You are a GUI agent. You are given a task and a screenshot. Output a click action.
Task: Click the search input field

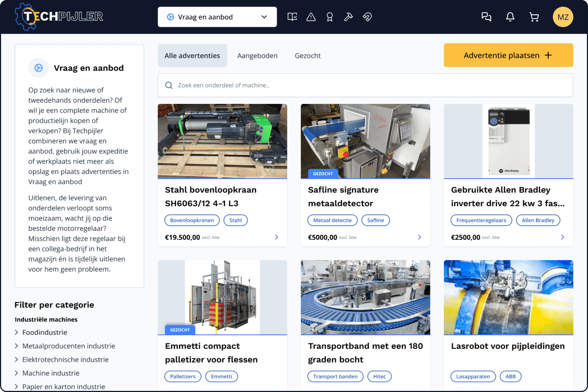(x=365, y=85)
